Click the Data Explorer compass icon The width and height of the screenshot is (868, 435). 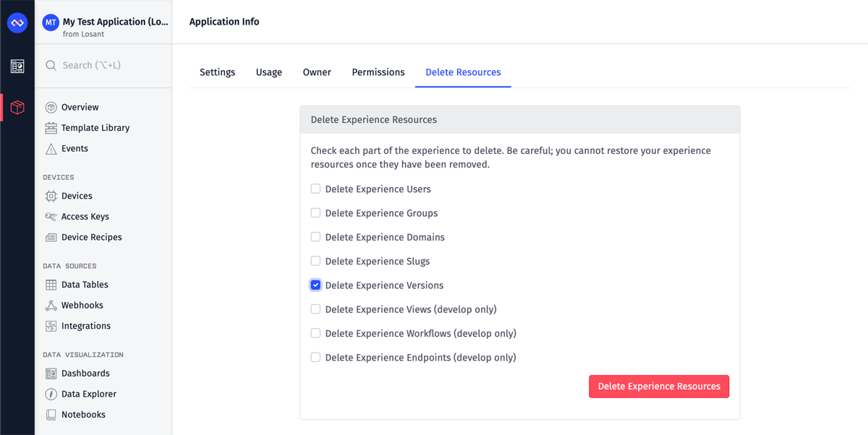pyautogui.click(x=51, y=394)
